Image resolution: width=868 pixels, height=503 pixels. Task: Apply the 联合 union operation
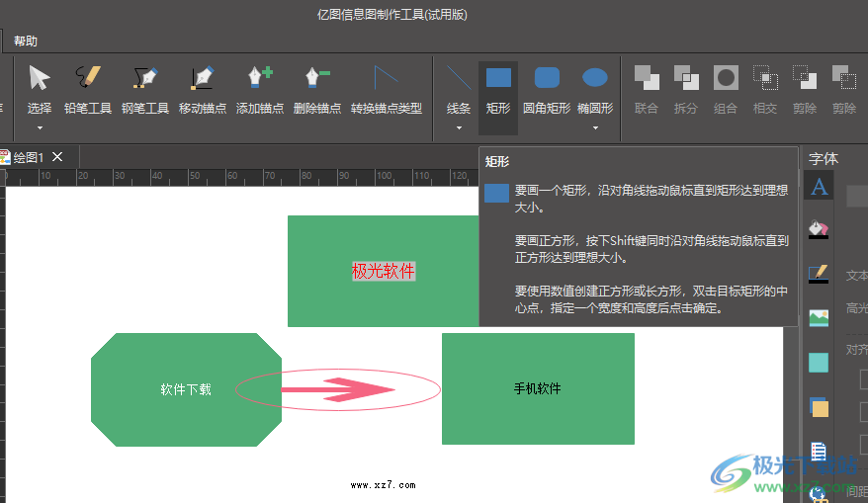point(647,89)
